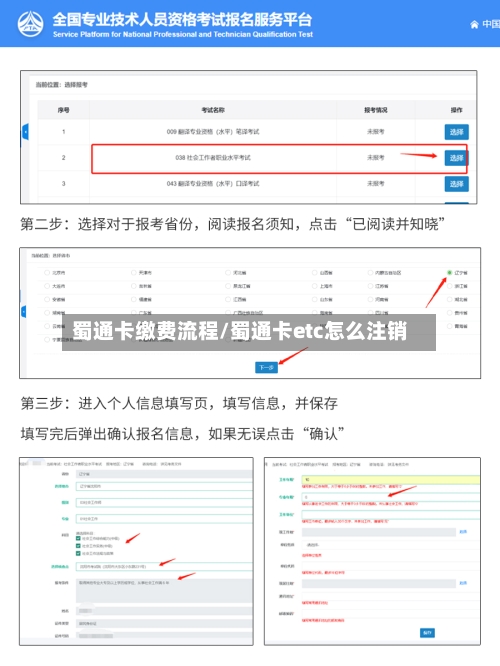Viewport: 500px width, 666px height.
Task: Click the 序号 column header
Action: coord(64,110)
